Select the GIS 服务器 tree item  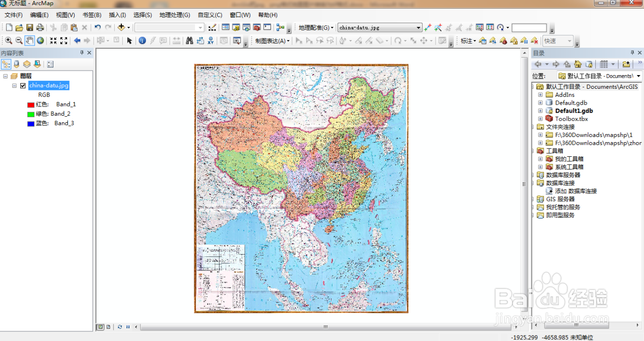tap(560, 199)
